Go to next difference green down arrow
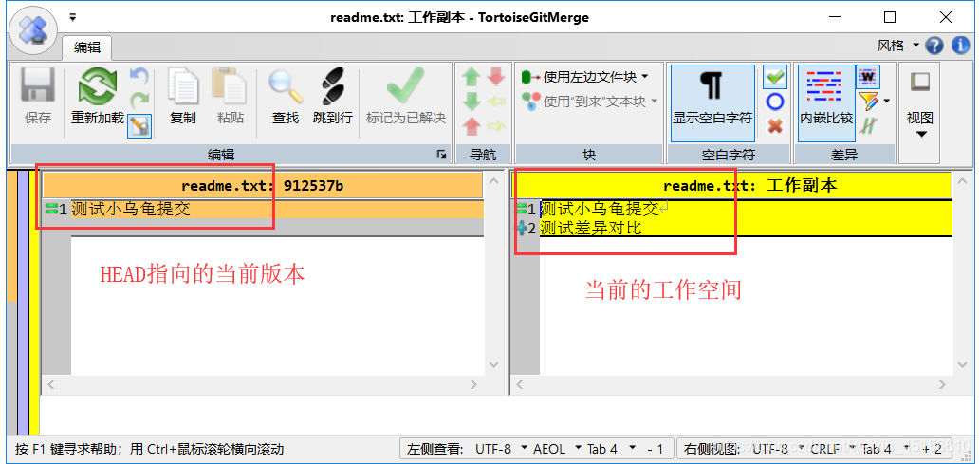The width and height of the screenshot is (980, 464). (x=472, y=102)
